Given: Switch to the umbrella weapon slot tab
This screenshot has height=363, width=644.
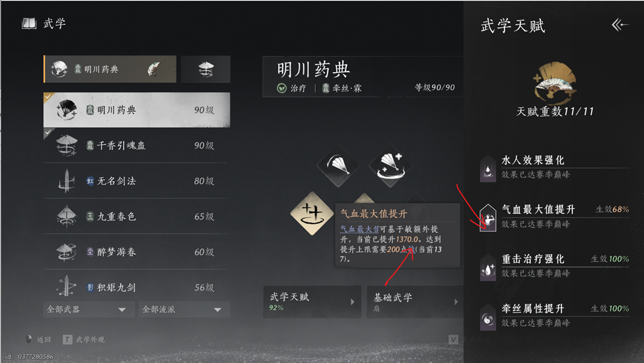Looking at the screenshot, I should (206, 69).
